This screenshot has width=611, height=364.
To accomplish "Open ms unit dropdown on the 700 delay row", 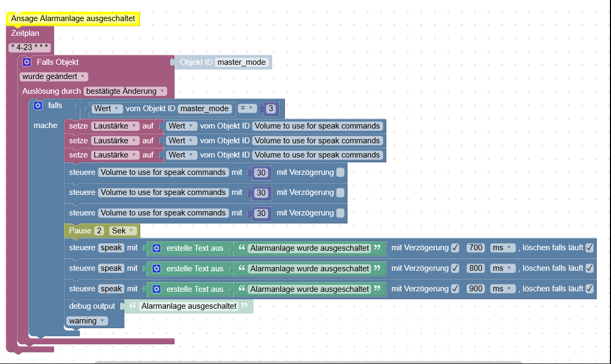I will (x=502, y=248).
